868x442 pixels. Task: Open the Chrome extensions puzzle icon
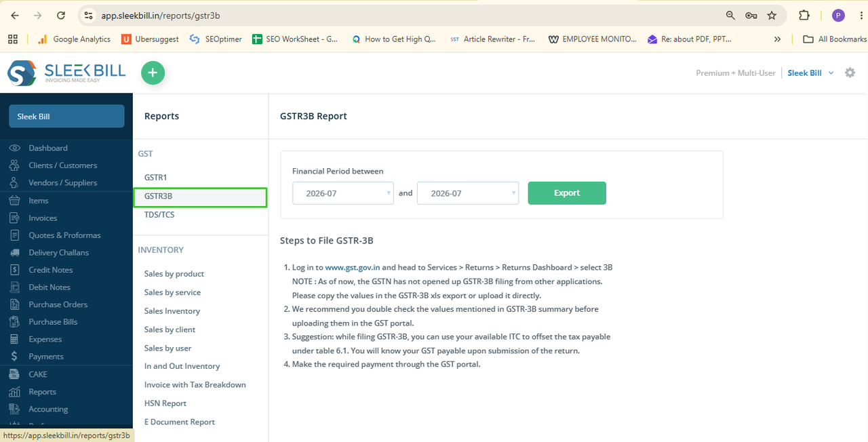pos(804,16)
